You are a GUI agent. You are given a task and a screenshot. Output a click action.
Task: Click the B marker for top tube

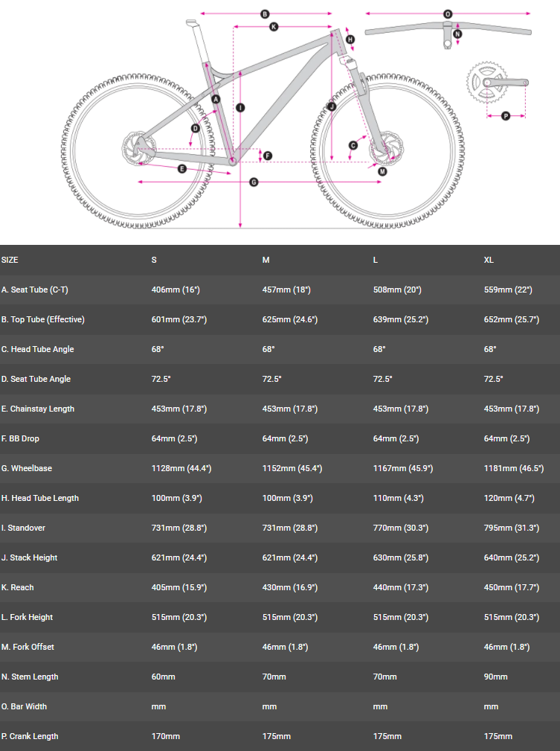265,13
